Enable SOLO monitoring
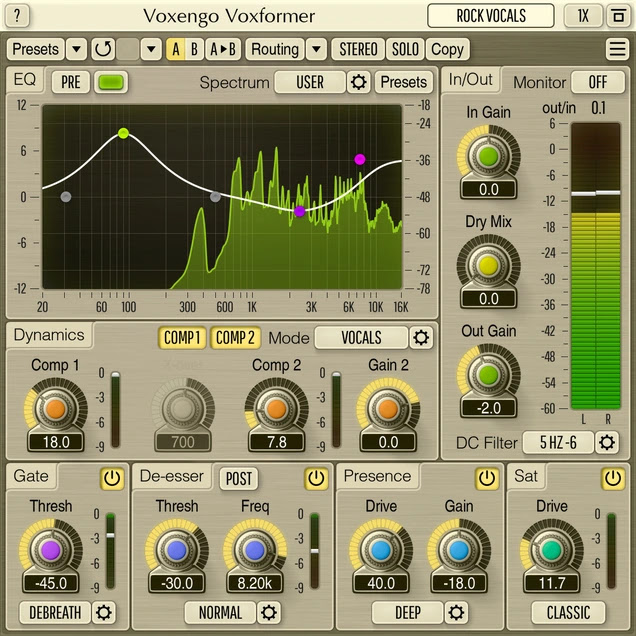The width and height of the screenshot is (636, 636). 405,49
